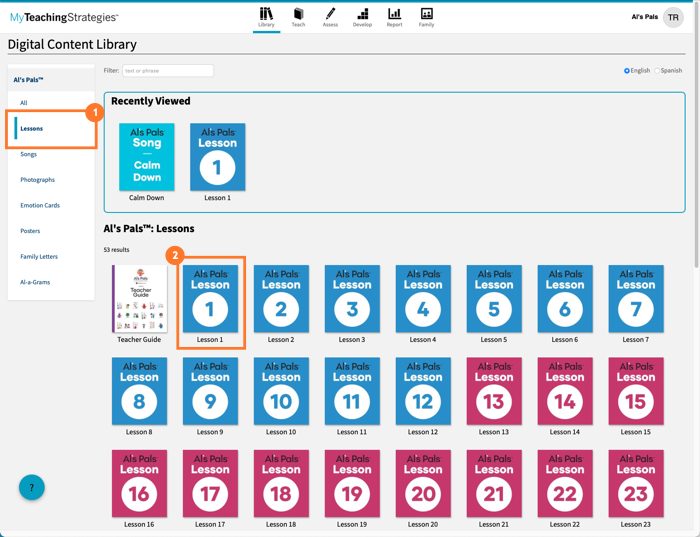Show All content in sidebar
The image size is (700, 537).
(24, 103)
